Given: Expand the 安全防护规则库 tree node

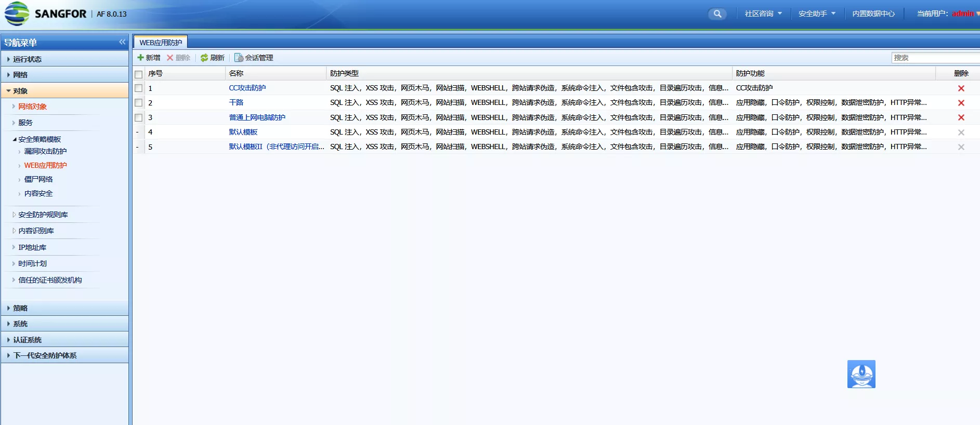Looking at the screenshot, I should [x=14, y=215].
